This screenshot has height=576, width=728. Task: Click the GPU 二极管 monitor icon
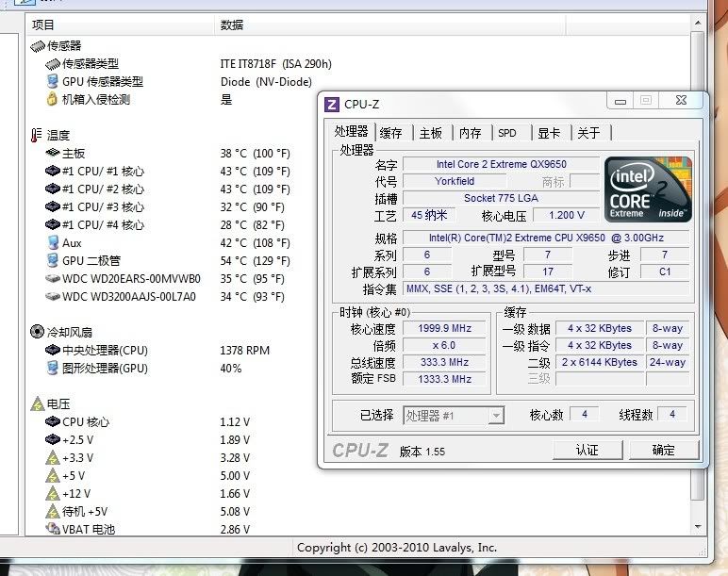pyautogui.click(x=53, y=260)
